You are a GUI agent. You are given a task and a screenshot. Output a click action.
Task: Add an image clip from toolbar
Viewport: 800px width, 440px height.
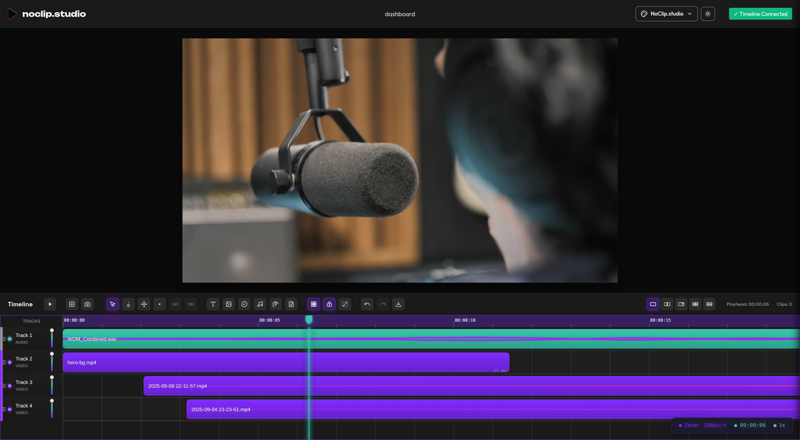point(229,304)
